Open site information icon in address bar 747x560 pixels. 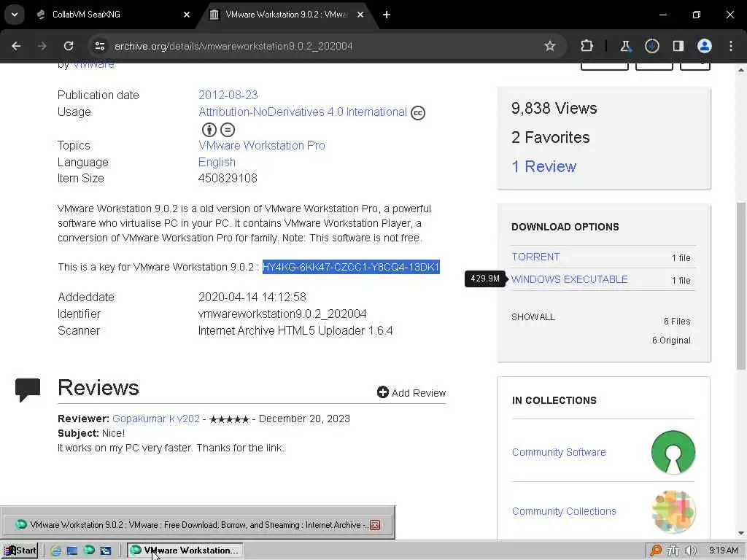(x=99, y=46)
